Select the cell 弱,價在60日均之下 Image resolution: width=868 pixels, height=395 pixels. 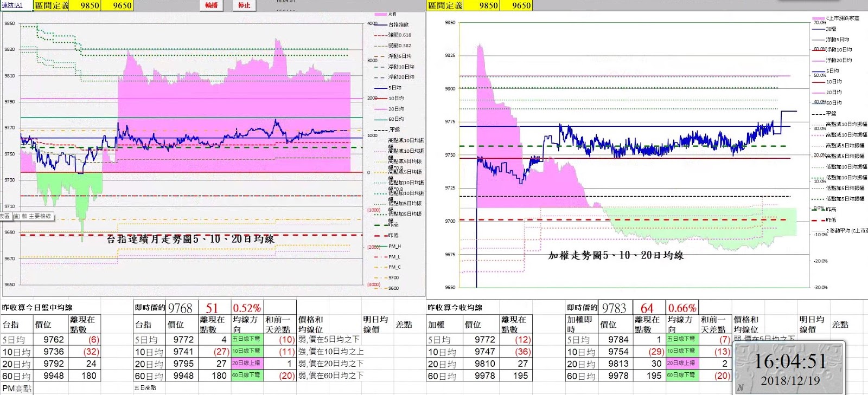click(x=331, y=375)
